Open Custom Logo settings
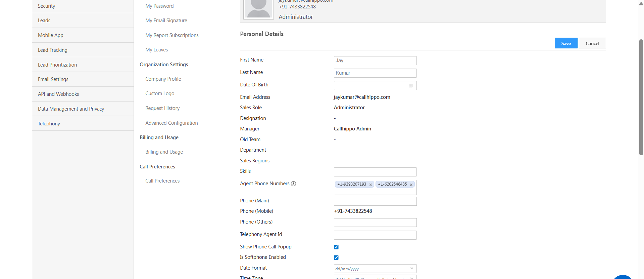 (x=160, y=93)
